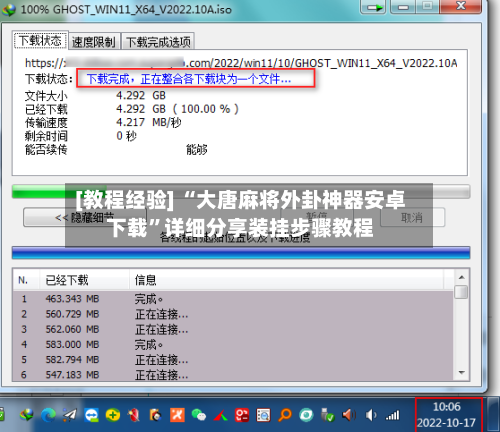Viewport: 500px width, 432px height.
Task: Open Internet Download Manager taskbar icon
Action: pos(27,415)
